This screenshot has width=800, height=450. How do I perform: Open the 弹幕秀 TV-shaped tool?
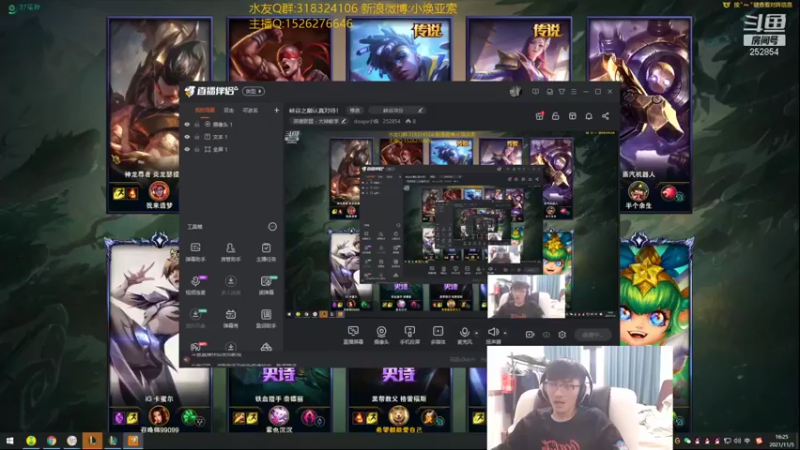(231, 318)
